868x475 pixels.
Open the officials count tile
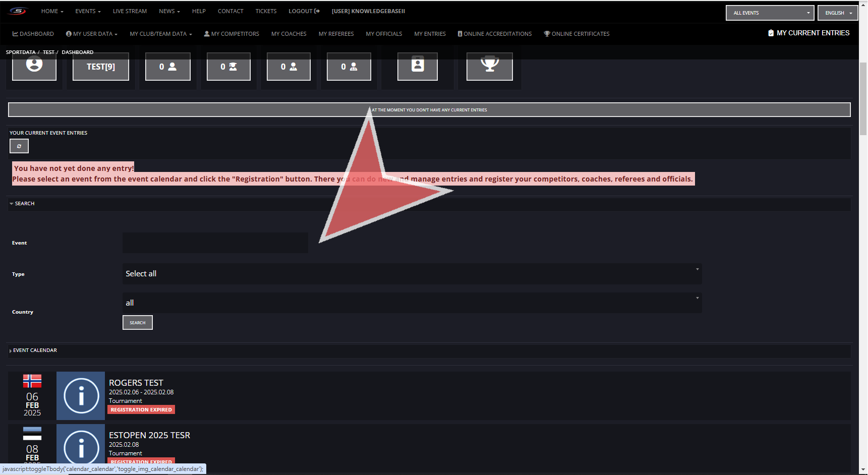click(349, 67)
